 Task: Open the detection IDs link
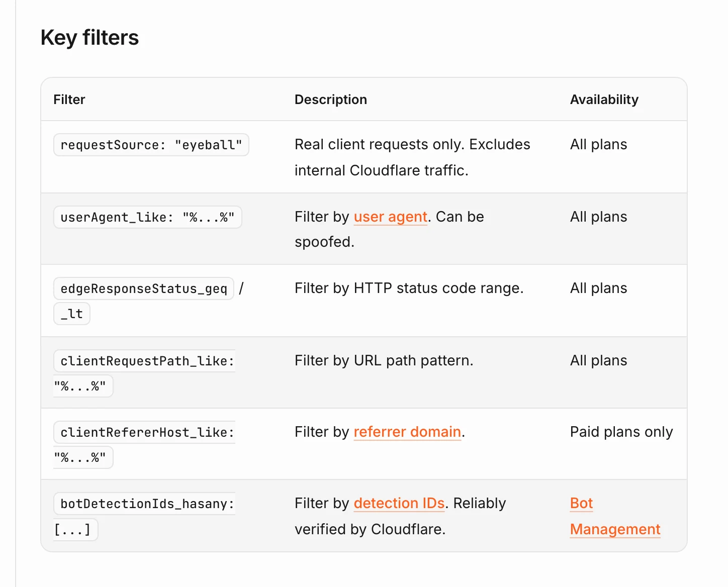[x=399, y=503]
